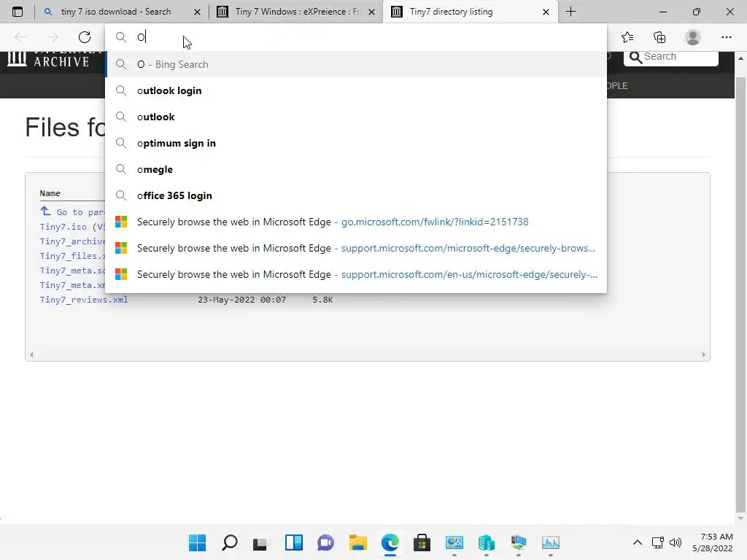Click the browser refresh icon
The image size is (747, 560).
pyautogui.click(x=85, y=37)
